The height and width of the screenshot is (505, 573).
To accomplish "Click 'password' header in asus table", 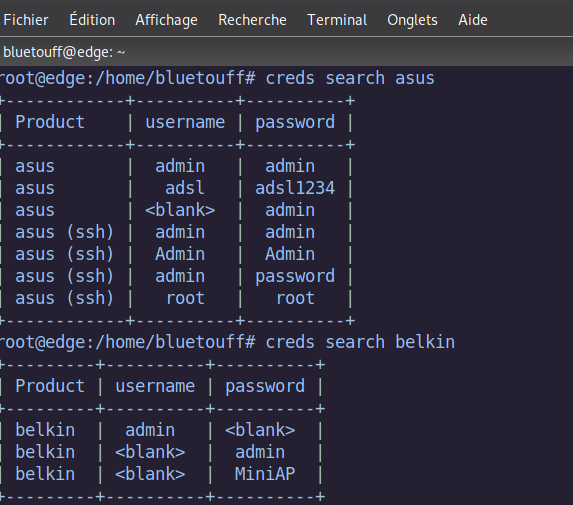I will 295,122.
